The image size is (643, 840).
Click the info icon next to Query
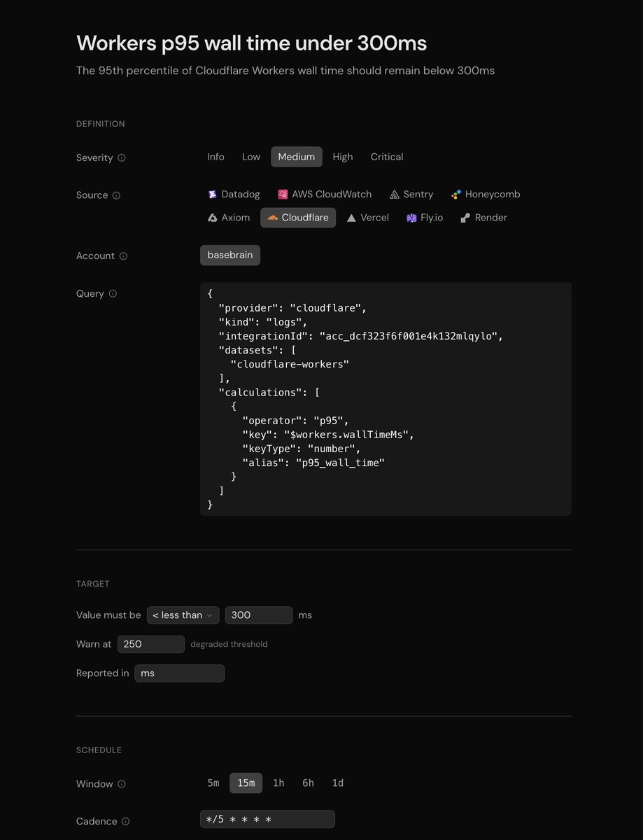tap(113, 294)
